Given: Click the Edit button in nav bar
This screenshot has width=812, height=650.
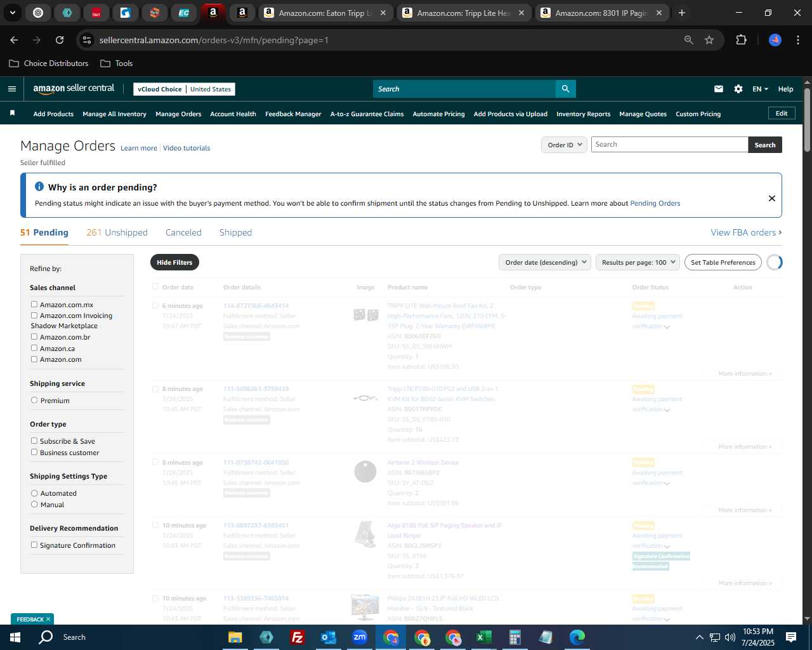Looking at the screenshot, I should (x=782, y=113).
